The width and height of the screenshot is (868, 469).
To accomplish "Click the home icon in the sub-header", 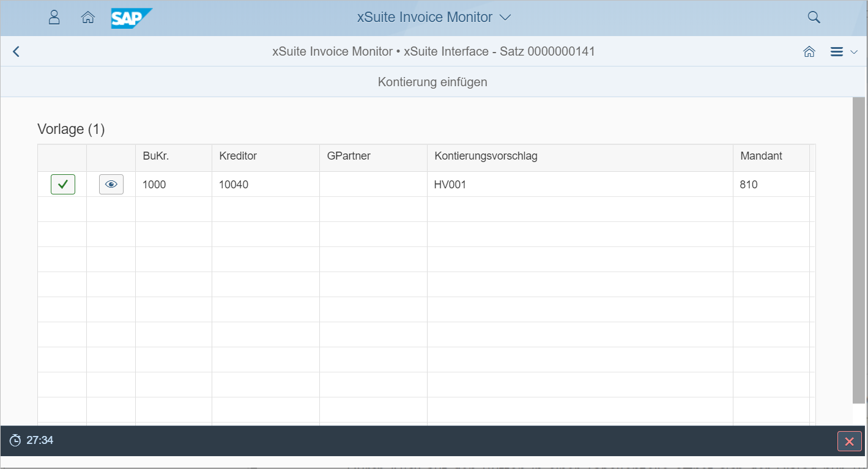I will point(809,52).
